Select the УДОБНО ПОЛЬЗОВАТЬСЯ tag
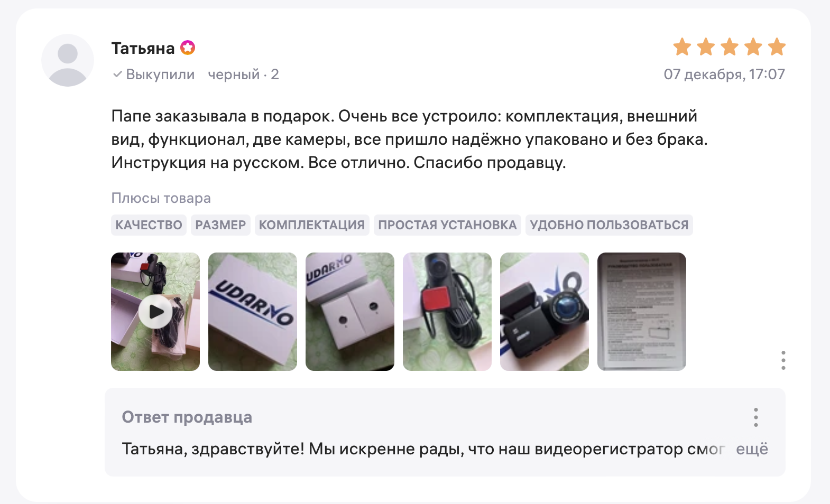The image size is (830, 504). (x=609, y=225)
